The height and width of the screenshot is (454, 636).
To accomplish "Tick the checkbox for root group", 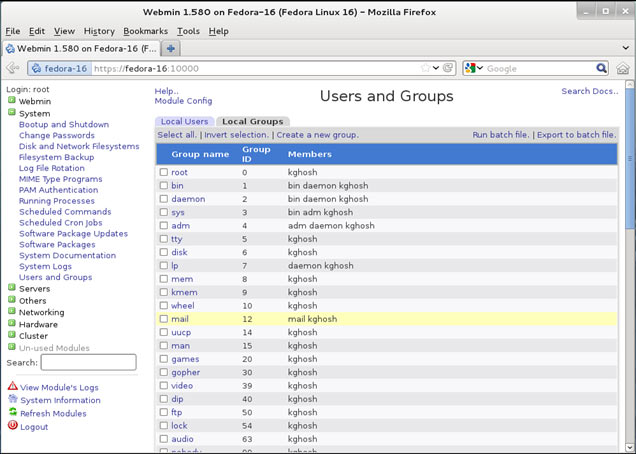I will [163, 172].
